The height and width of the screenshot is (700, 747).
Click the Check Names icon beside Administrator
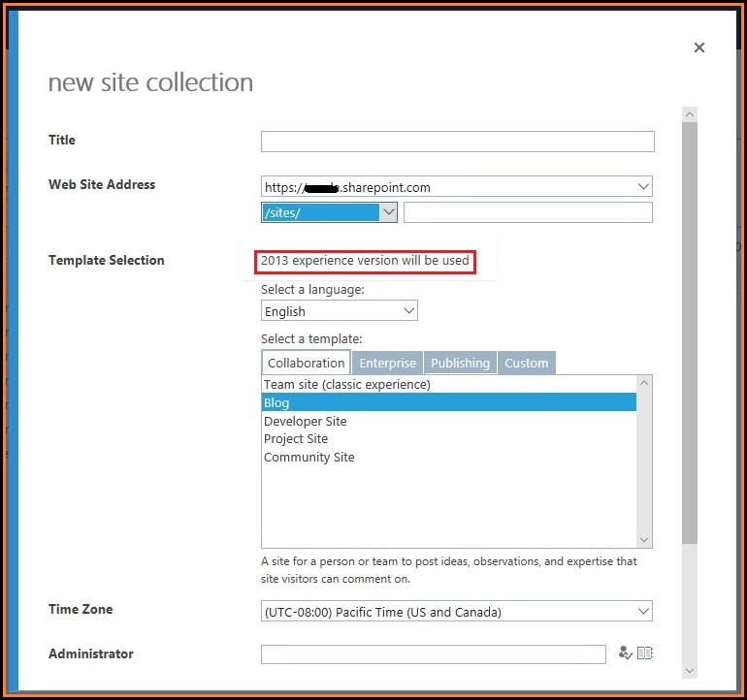pos(625,653)
